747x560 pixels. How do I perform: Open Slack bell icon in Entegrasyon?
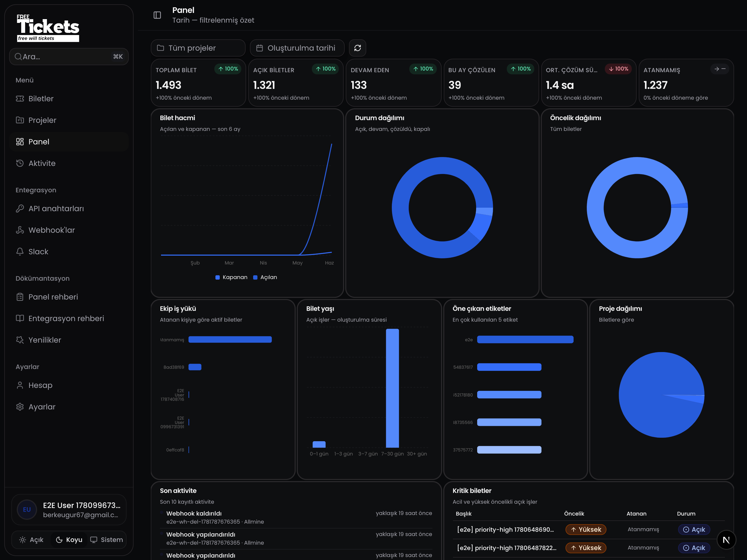(20, 252)
